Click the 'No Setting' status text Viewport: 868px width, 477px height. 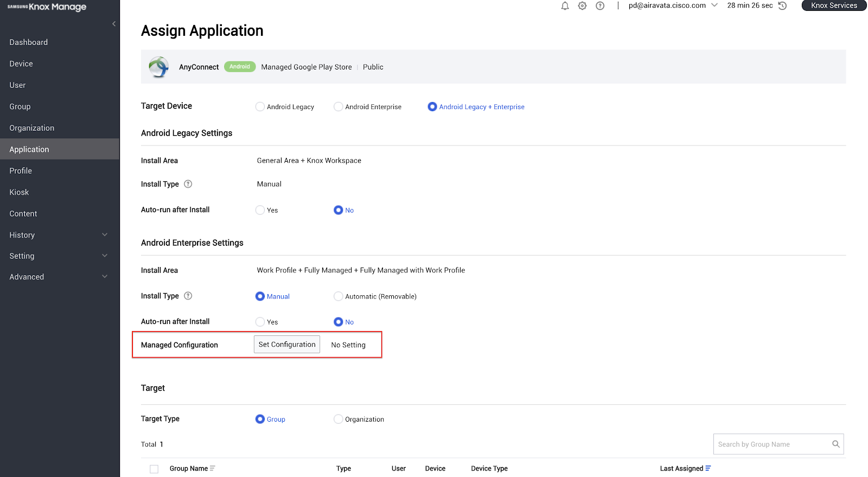click(x=348, y=345)
